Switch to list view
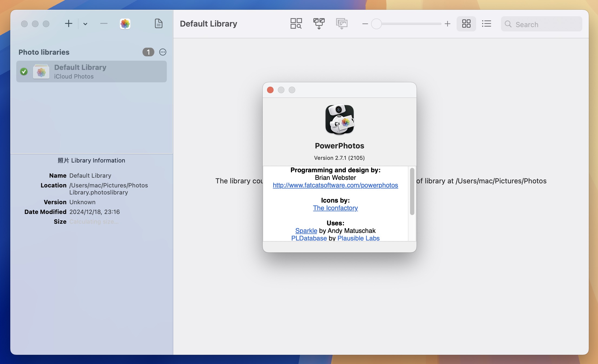Screen dimensions: 598x364 click(x=487, y=24)
